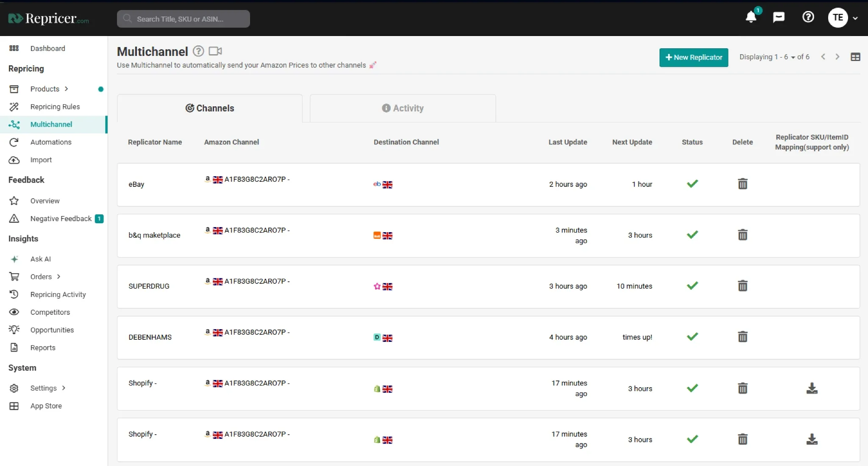Open the chat messages icon

coord(779,17)
